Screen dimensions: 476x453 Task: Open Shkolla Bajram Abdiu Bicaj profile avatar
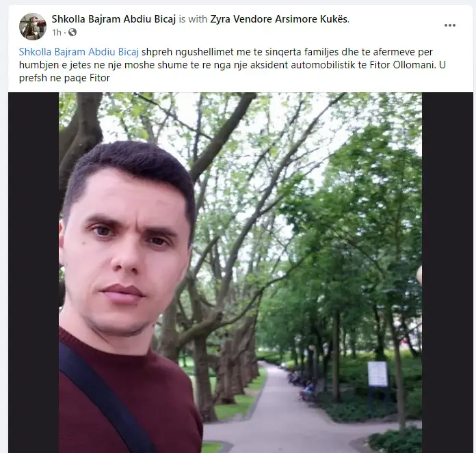point(33,27)
